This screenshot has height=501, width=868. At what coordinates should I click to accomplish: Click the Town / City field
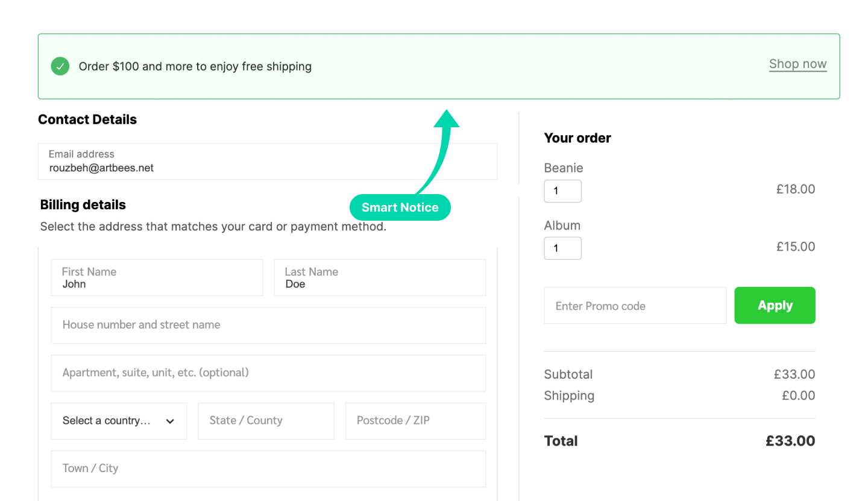tap(268, 468)
